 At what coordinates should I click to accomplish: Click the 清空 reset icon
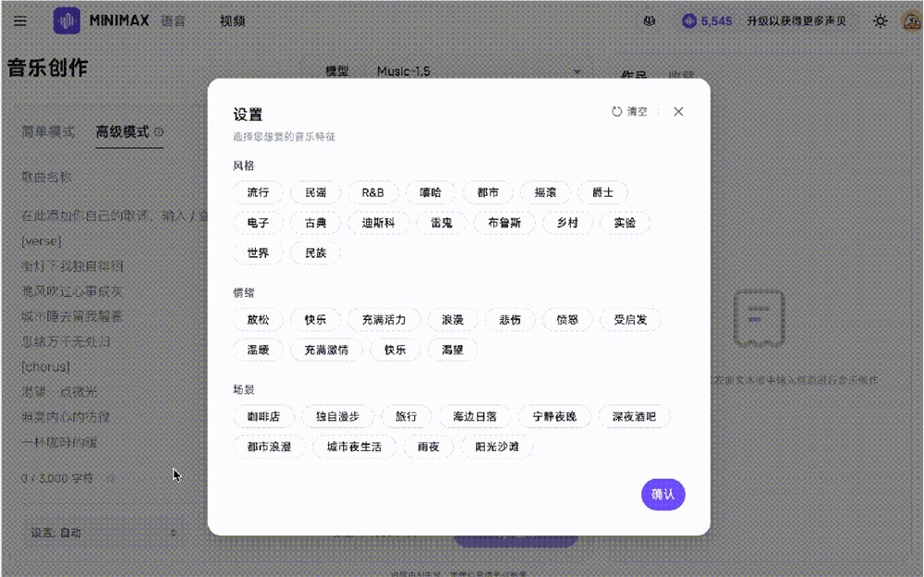[x=617, y=110]
